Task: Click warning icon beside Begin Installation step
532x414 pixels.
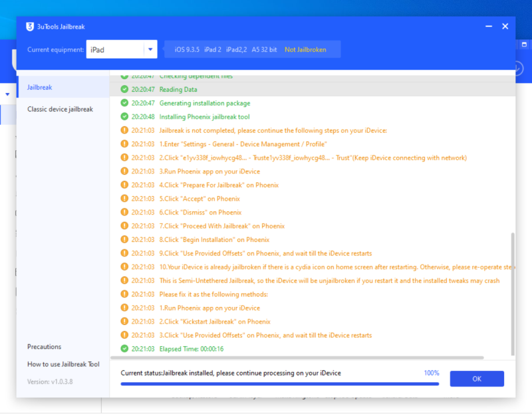Action: (124, 239)
